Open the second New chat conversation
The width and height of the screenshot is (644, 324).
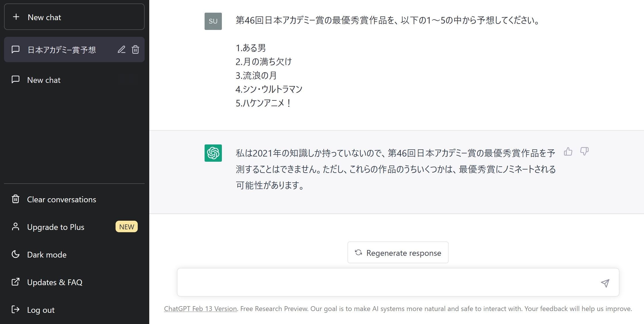pos(44,80)
